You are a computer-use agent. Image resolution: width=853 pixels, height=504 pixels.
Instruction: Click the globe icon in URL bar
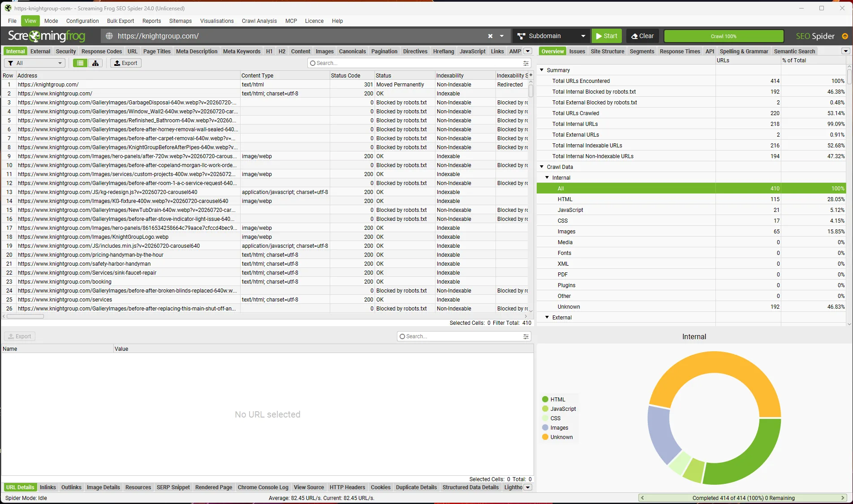tap(109, 36)
